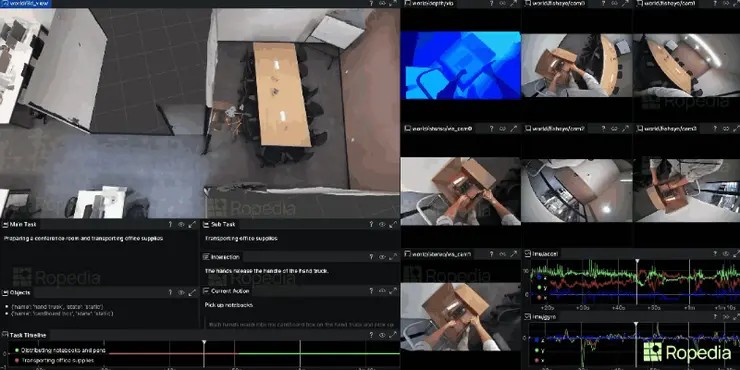Open help for the imu/accel plot
Screen dimensions: 740x370
click(x=715, y=254)
